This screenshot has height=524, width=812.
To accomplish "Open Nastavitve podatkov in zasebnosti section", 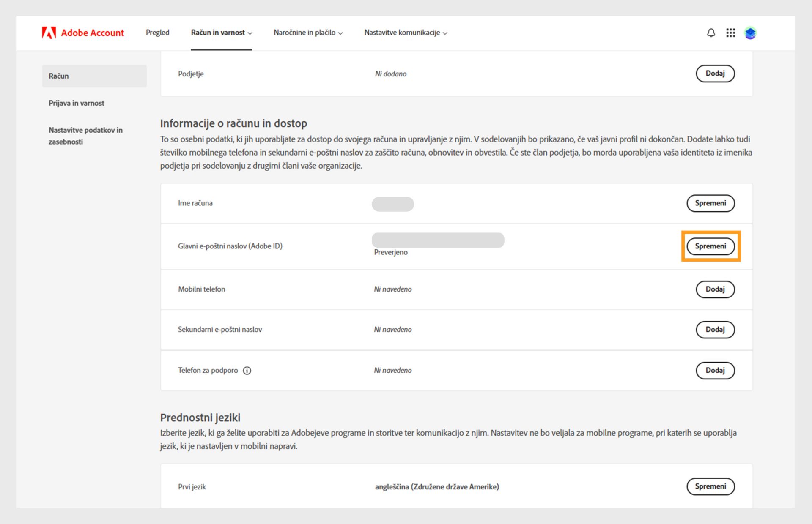I will (x=85, y=136).
